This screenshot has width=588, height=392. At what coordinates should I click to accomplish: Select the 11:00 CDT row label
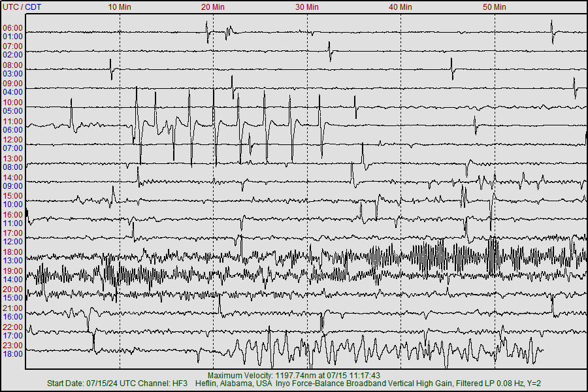[x=13, y=223]
